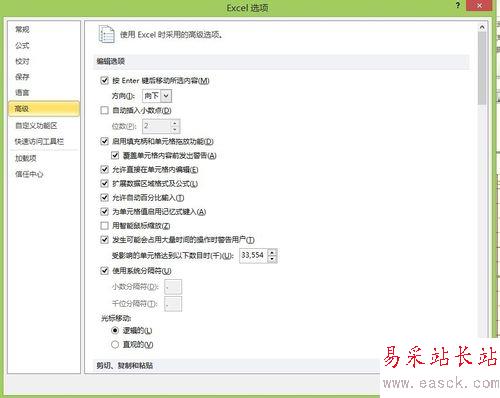Click the 千位分隔符 input box
Image resolution: width=500 pixels, height=398 pixels.
pyautogui.click(x=173, y=304)
